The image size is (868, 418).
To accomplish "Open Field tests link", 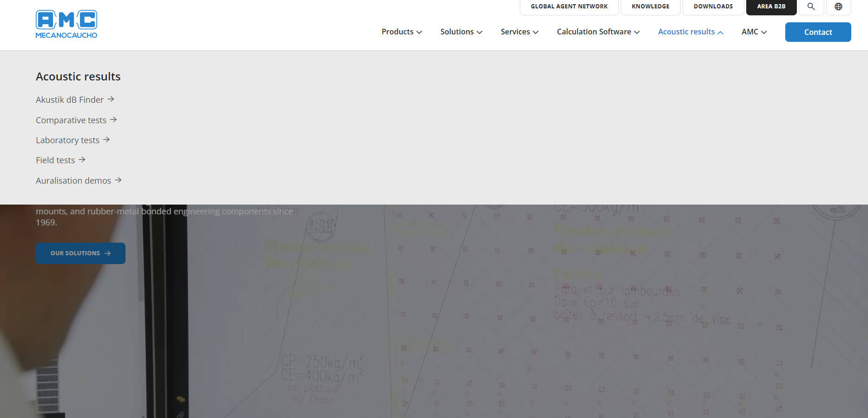I will click(x=55, y=160).
